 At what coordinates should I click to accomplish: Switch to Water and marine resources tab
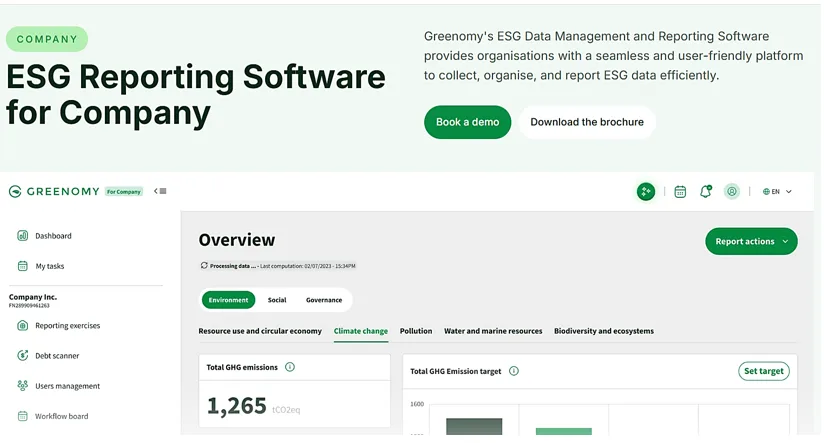(x=493, y=331)
